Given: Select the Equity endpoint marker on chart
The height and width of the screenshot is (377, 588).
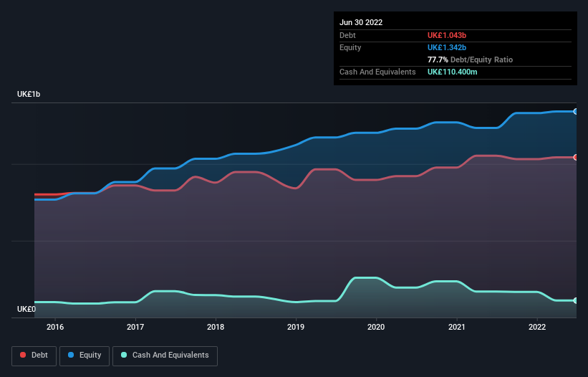Looking at the screenshot, I should [576, 111].
